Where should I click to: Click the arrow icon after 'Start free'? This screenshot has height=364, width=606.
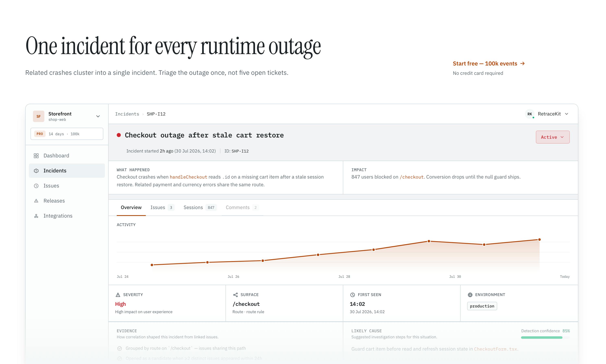point(522,63)
